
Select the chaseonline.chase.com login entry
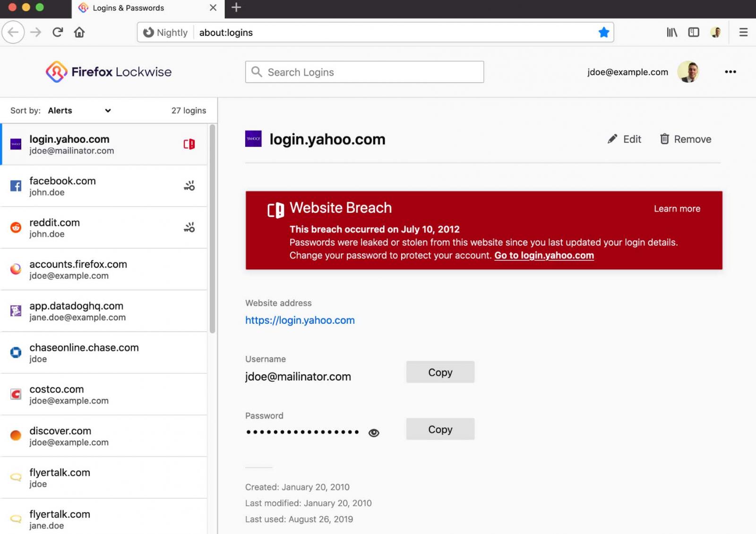tap(103, 353)
